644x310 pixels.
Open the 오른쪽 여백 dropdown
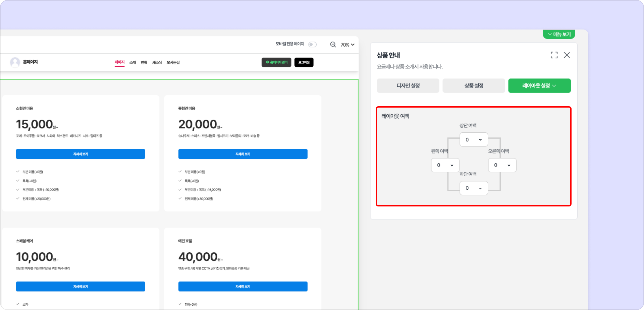point(502,165)
